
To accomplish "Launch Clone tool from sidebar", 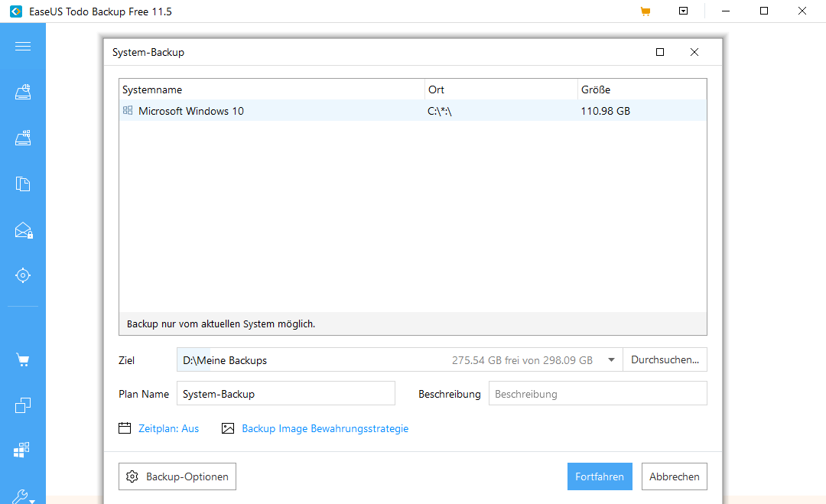I will pos(23,405).
